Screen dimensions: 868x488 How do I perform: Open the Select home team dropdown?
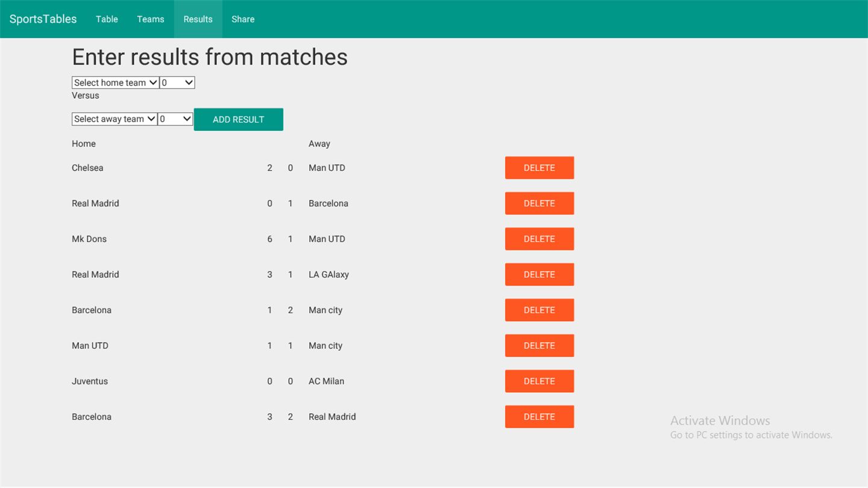(115, 83)
